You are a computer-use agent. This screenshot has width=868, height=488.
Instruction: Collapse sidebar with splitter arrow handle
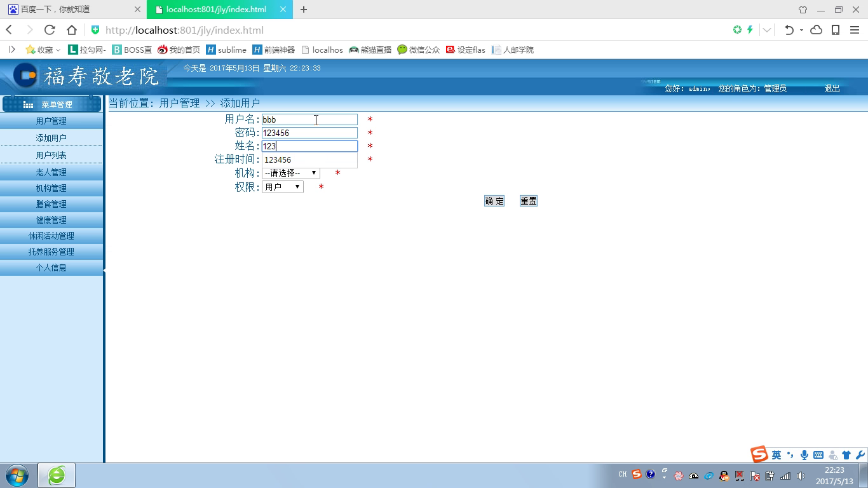(104, 271)
